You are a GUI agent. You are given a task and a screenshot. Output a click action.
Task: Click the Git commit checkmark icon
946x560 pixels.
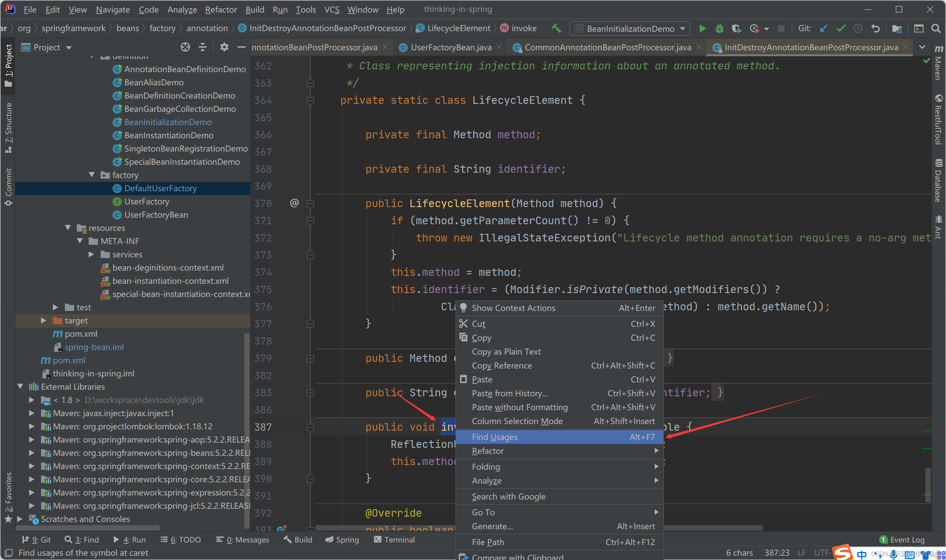(x=841, y=29)
